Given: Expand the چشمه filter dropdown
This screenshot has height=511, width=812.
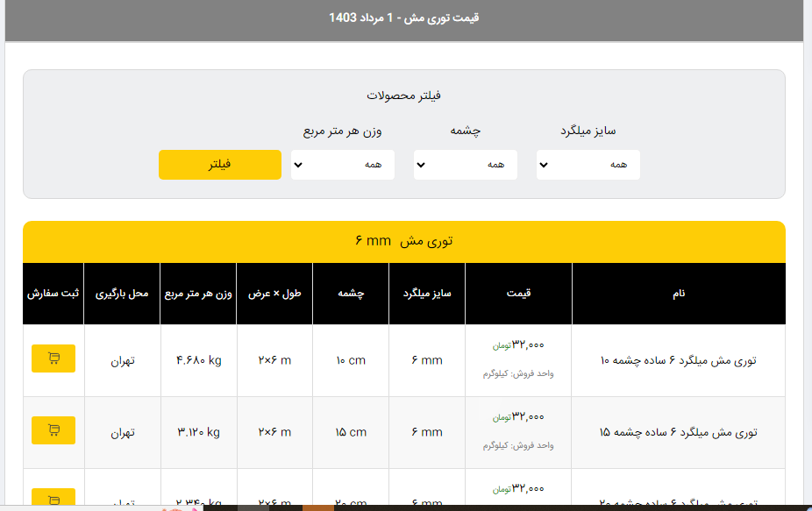Looking at the screenshot, I should (465, 165).
